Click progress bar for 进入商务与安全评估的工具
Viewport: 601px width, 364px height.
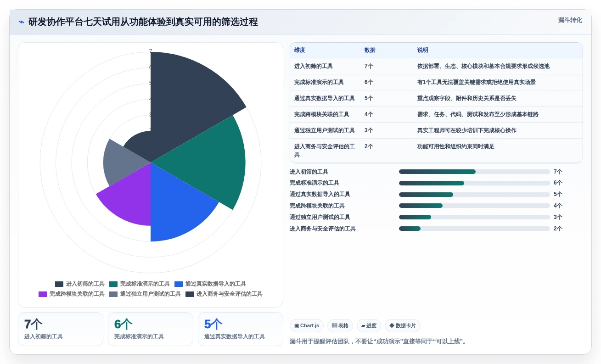point(474,229)
